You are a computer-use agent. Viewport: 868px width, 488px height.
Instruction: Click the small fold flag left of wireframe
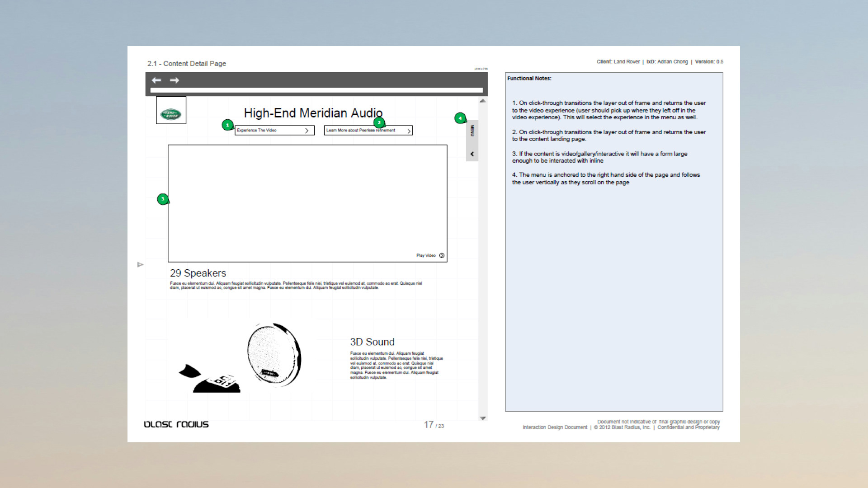pyautogui.click(x=140, y=264)
